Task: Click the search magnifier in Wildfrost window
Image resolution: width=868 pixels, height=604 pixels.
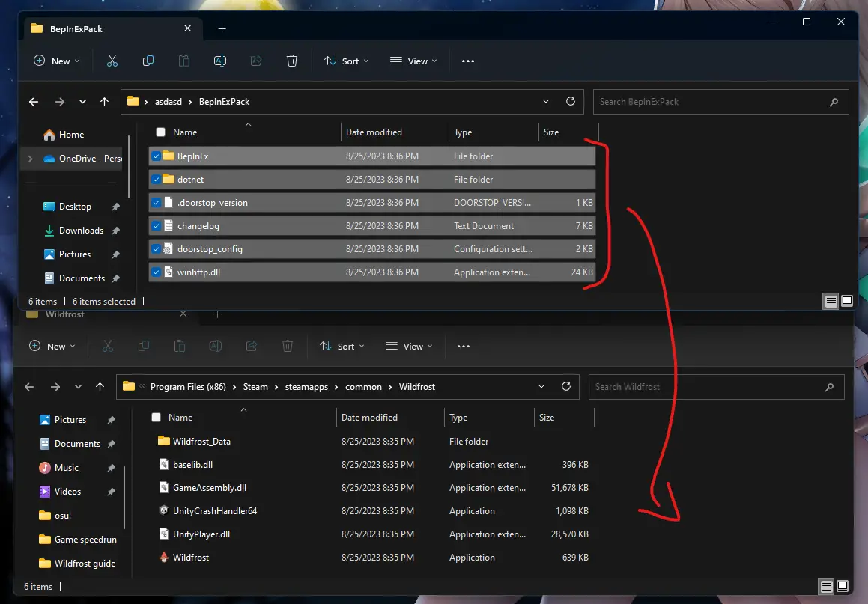Action: click(x=829, y=387)
